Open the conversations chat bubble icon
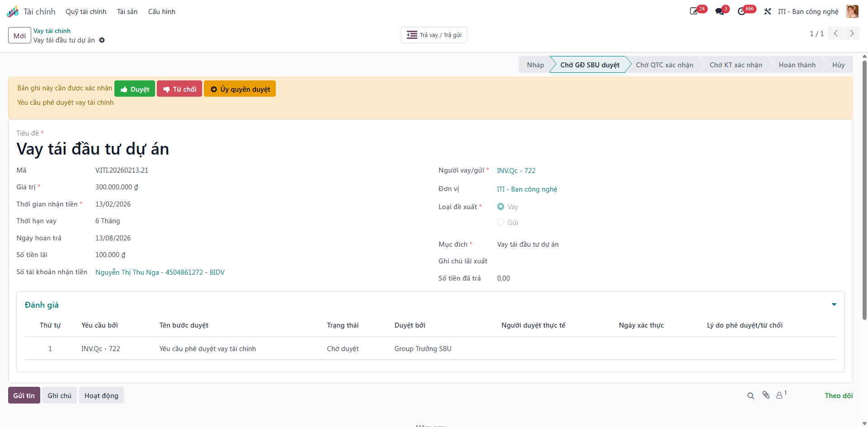 720,11
